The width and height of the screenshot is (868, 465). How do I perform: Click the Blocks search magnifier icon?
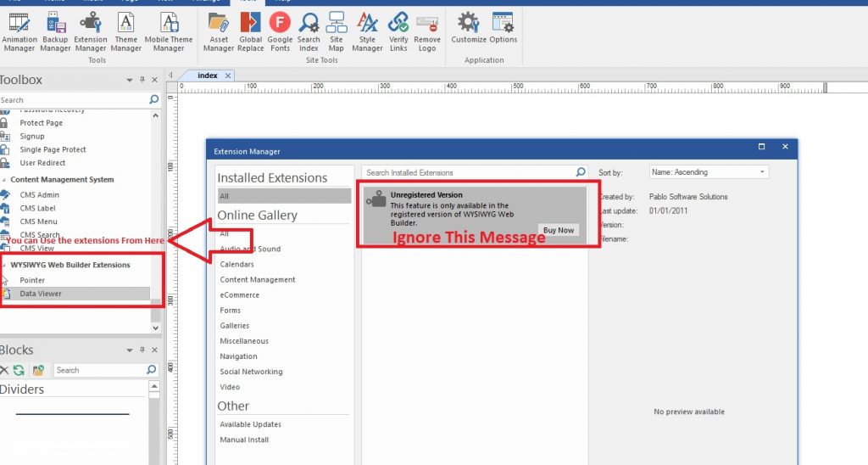[x=151, y=370]
